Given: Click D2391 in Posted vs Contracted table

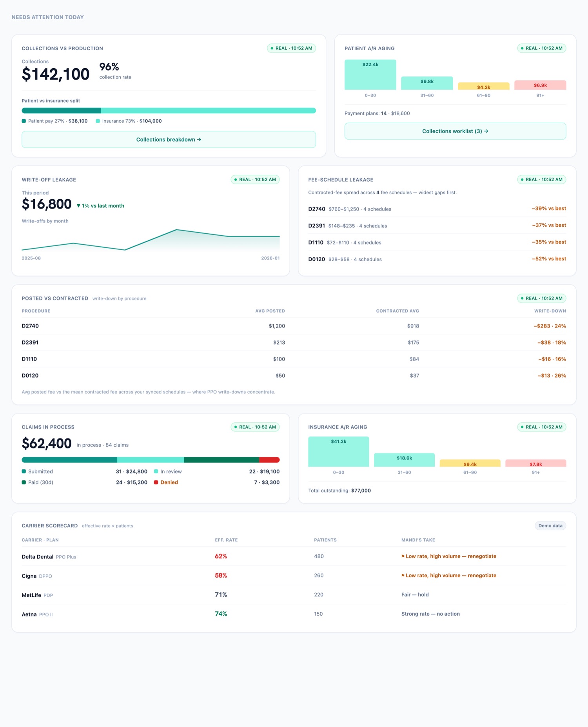Looking at the screenshot, I should (x=30, y=342).
